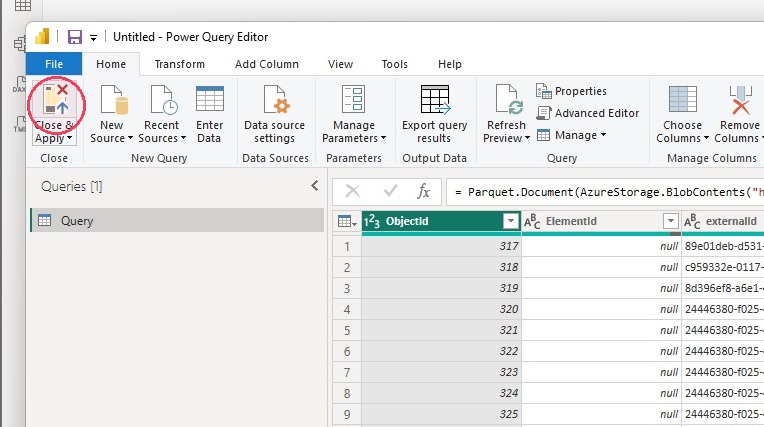The height and width of the screenshot is (427, 764).
Task: Click the save icon in title bar
Action: [x=75, y=37]
